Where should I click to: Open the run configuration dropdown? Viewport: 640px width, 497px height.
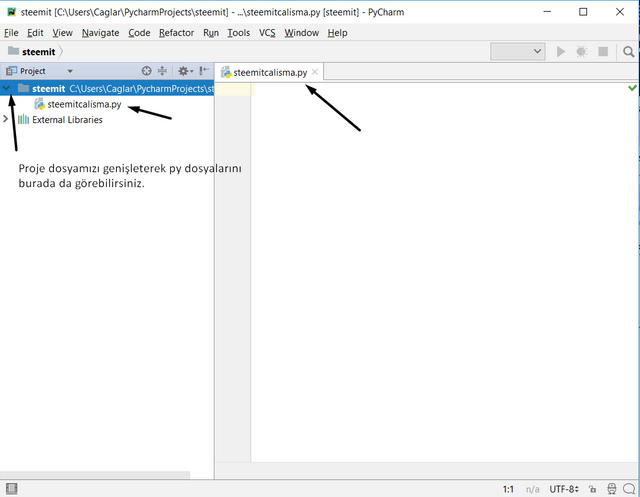point(518,51)
